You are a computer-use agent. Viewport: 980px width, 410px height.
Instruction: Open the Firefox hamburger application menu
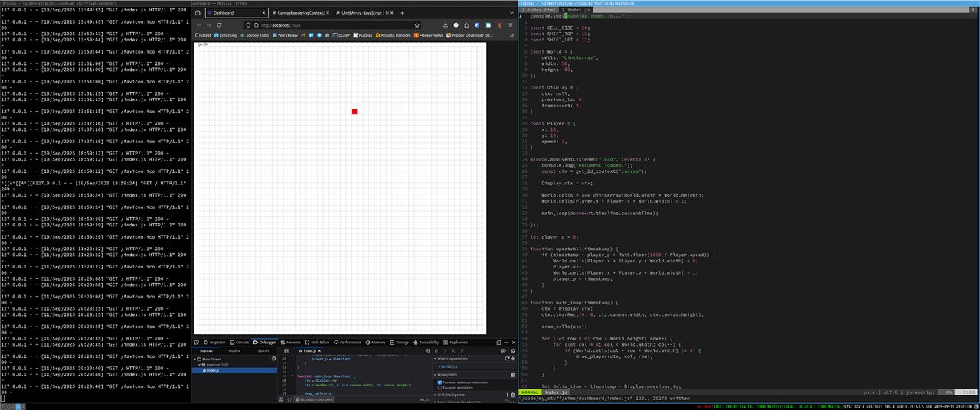pyautogui.click(x=511, y=25)
